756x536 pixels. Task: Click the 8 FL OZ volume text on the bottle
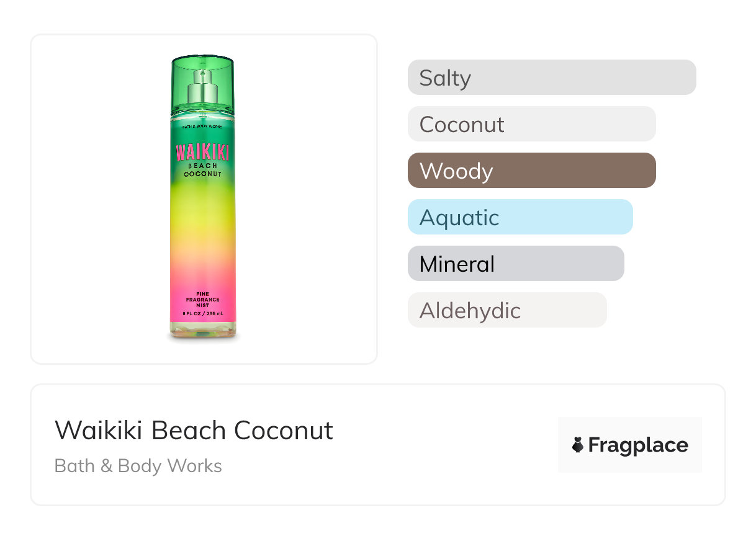202,313
